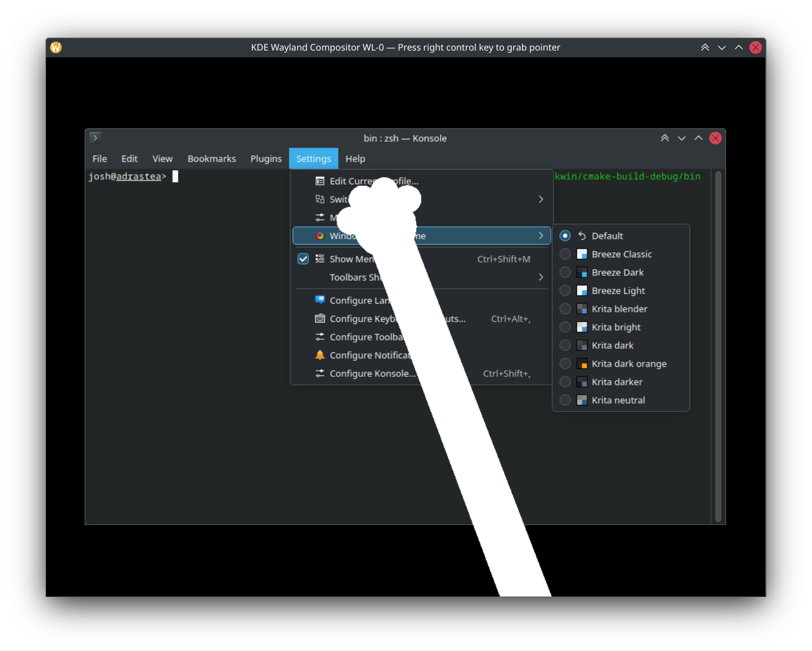Maximize the Konsole window
The height and width of the screenshot is (651, 812).
pyautogui.click(x=698, y=138)
